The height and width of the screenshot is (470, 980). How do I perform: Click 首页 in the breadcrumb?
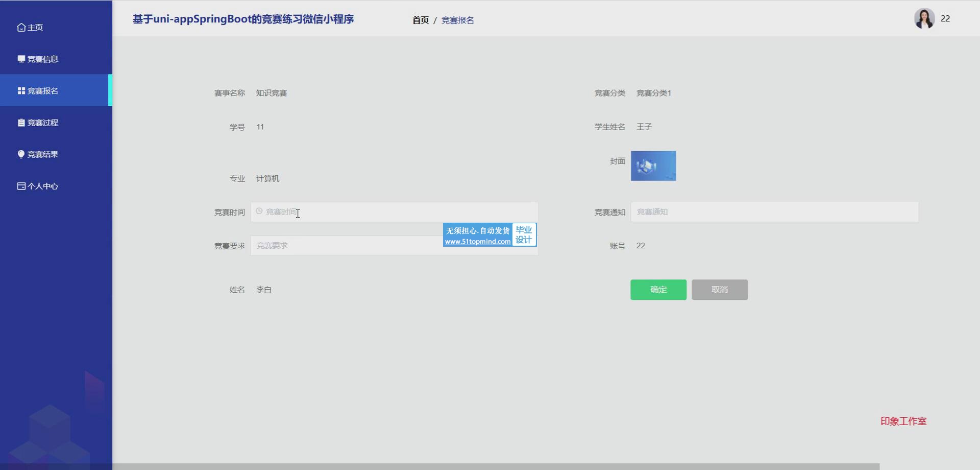[420, 20]
